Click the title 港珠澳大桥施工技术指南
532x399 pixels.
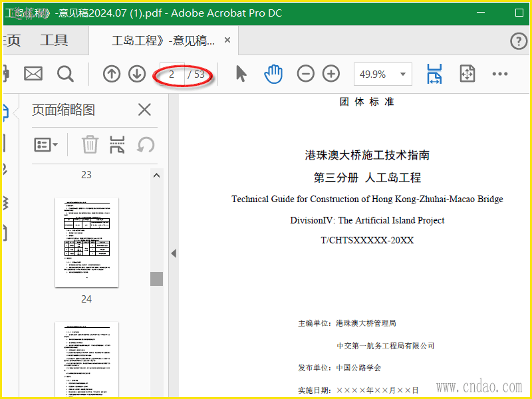[x=367, y=155]
